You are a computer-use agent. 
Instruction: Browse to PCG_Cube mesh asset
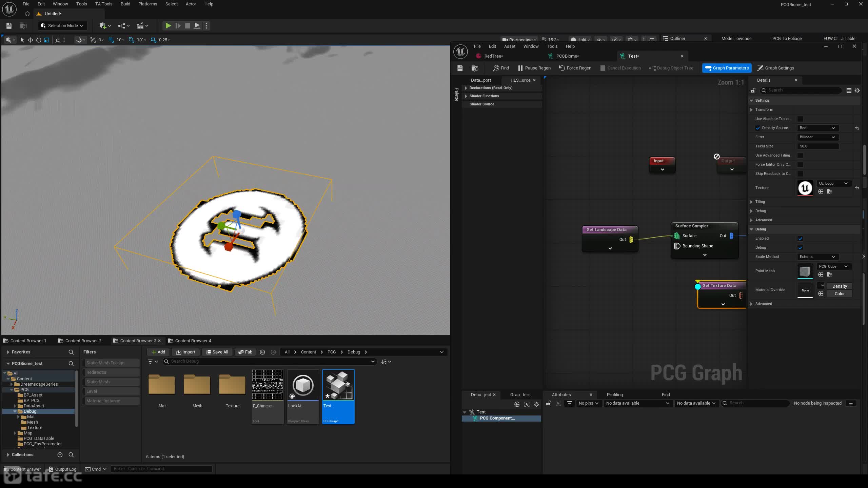tap(830, 275)
